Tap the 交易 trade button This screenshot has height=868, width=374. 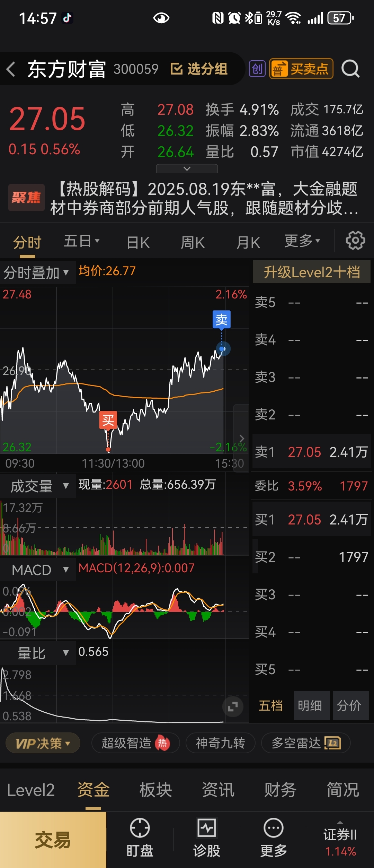53,840
